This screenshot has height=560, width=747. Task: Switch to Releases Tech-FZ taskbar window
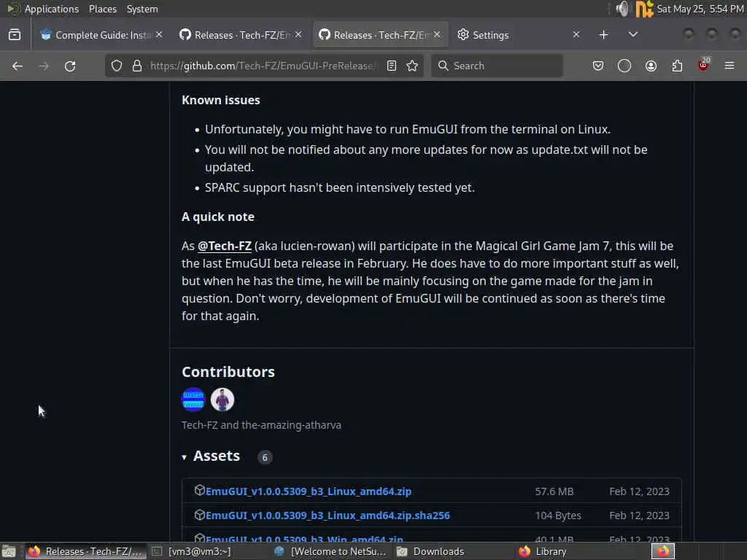tap(86, 551)
